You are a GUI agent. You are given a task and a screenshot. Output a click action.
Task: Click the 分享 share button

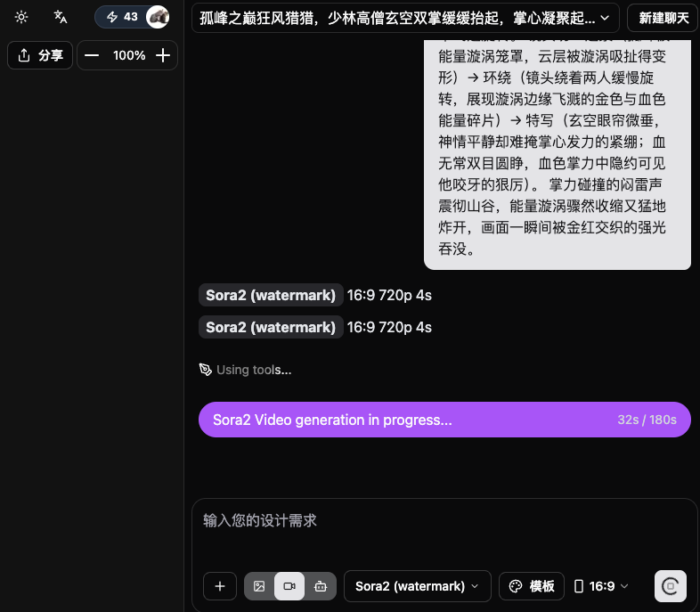40,55
